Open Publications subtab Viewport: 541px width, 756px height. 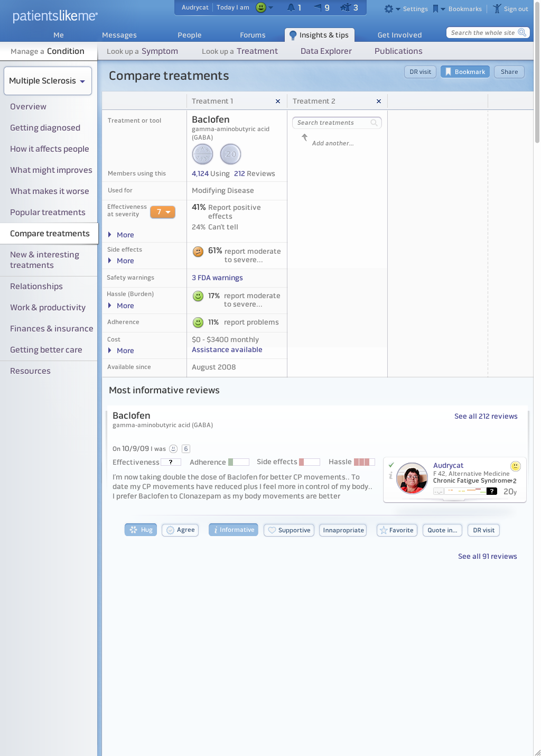click(x=398, y=51)
